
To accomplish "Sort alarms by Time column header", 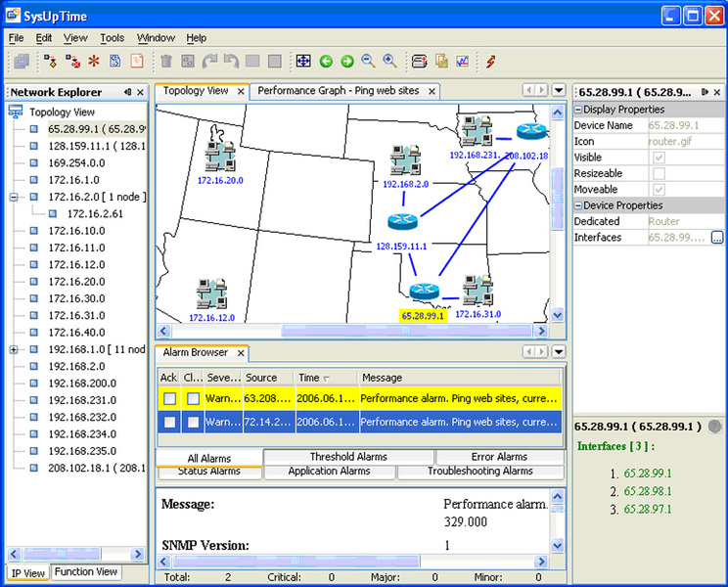I will click(x=325, y=378).
